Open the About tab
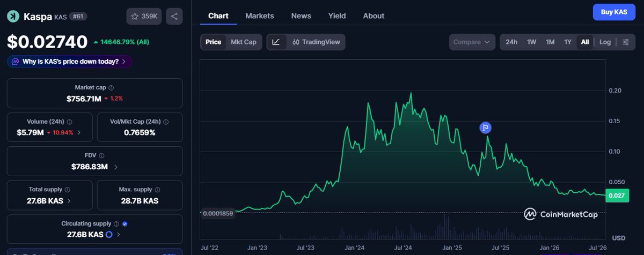Image resolution: width=644 pixels, height=255 pixels. [x=374, y=16]
